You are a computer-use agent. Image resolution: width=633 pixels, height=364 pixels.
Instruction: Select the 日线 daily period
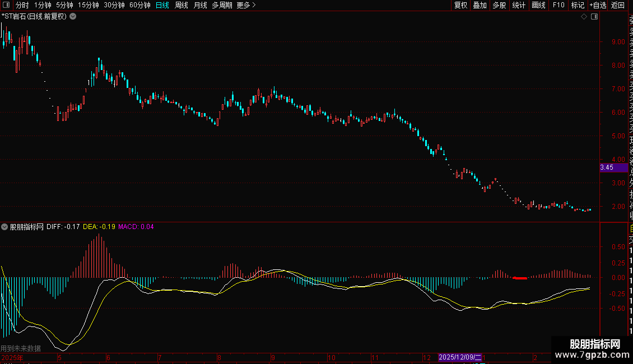(162, 5)
